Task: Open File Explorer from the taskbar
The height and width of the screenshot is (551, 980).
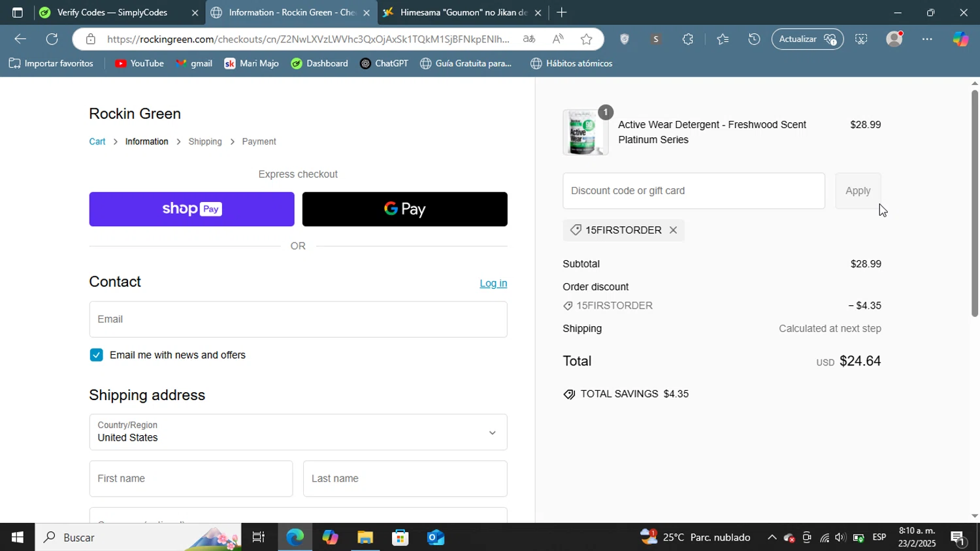Action: click(x=365, y=537)
